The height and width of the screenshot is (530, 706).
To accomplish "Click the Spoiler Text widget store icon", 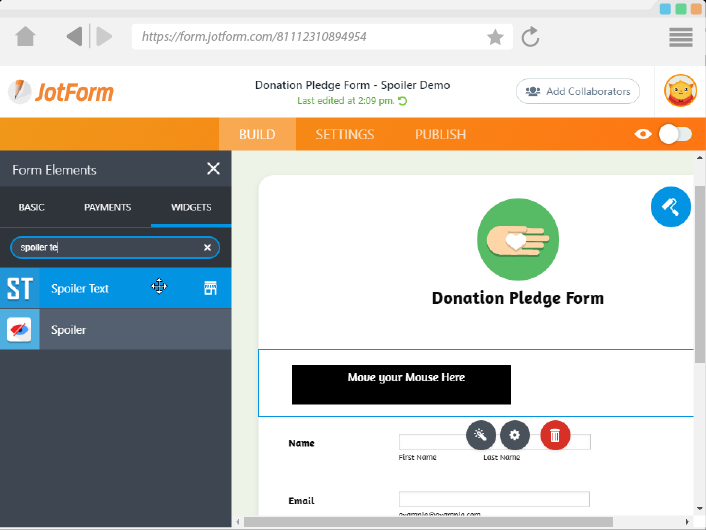I will [210, 288].
